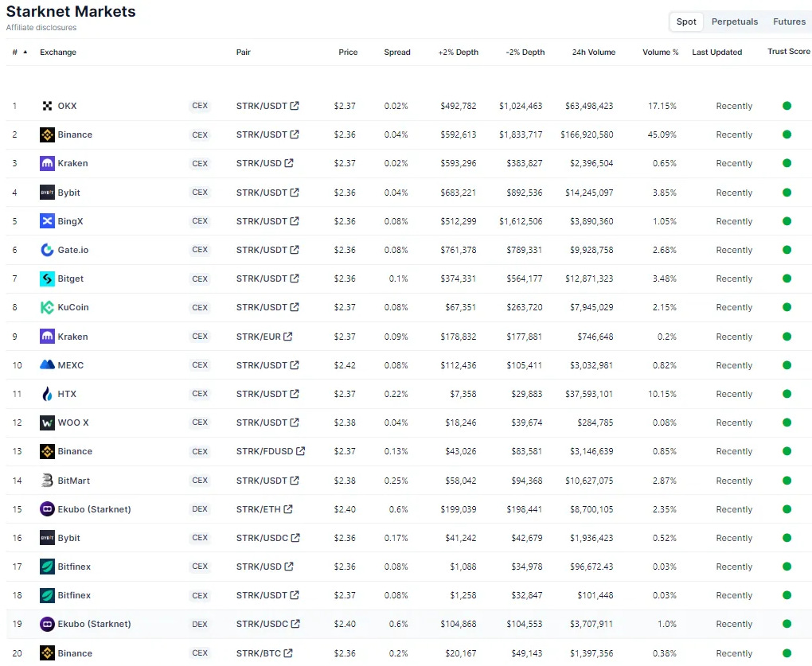Select the Spot tab
812x666 pixels.
[686, 21]
